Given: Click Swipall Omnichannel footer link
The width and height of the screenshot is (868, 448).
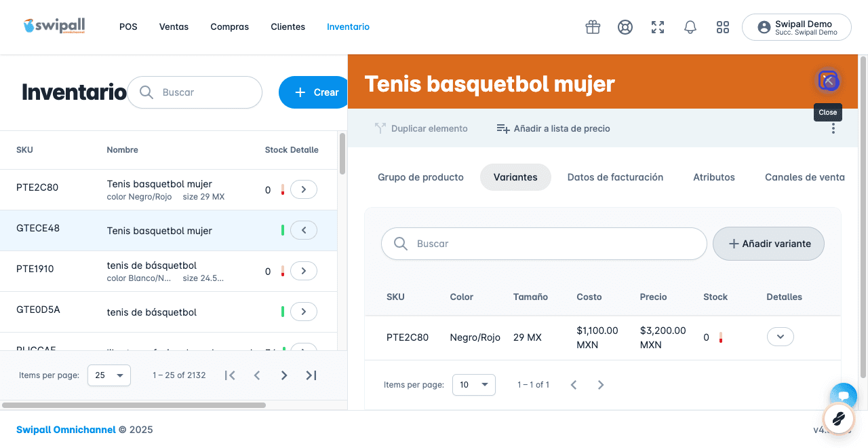Looking at the screenshot, I should click(x=66, y=430).
